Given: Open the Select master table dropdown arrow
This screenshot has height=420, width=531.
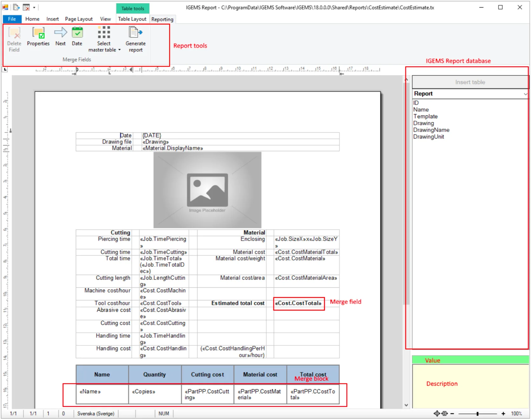Looking at the screenshot, I should (x=119, y=50).
